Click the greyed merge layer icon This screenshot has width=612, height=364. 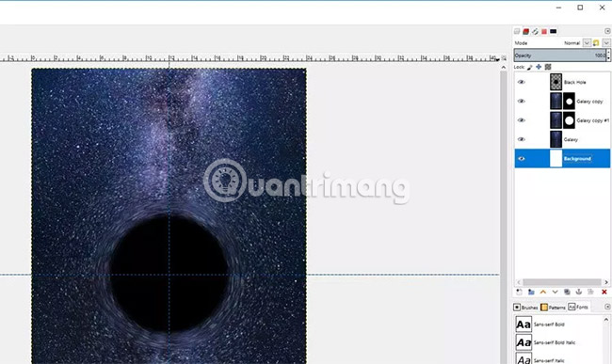click(x=590, y=292)
